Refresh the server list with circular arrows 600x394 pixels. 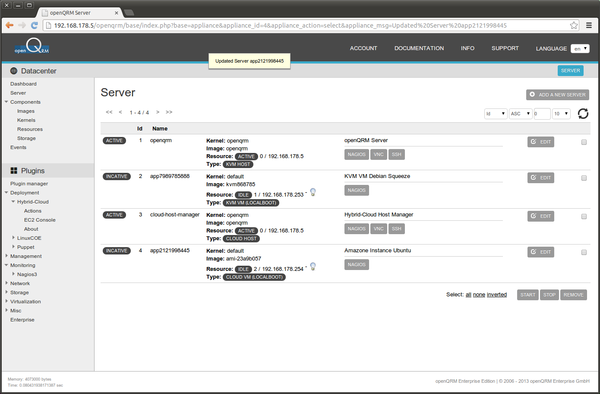[x=583, y=114]
